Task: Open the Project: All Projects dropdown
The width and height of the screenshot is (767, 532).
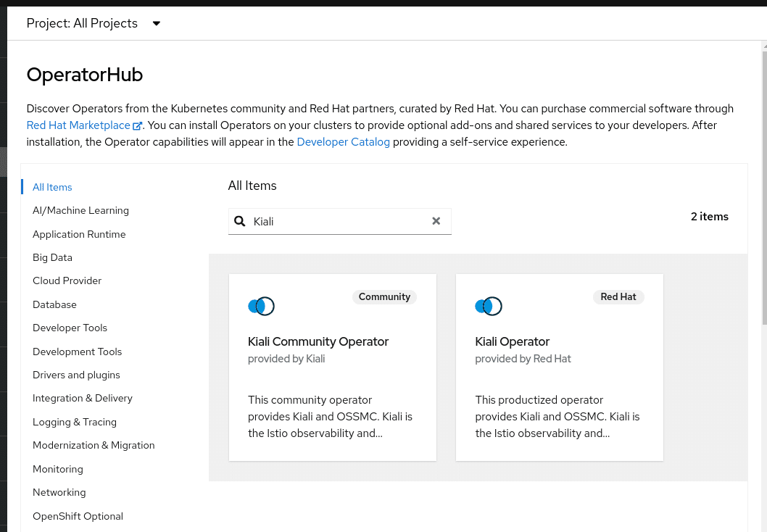Action: [x=94, y=23]
